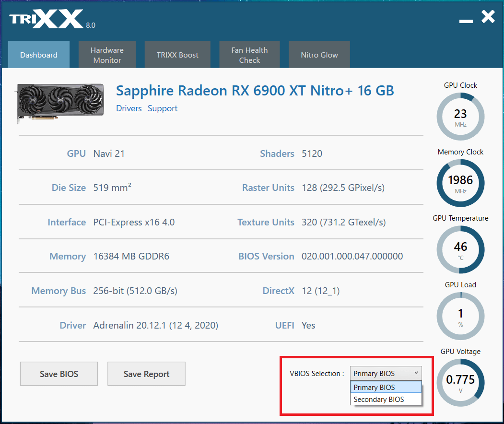Click the BIOS Version value 020.001.000.047.000000
This screenshot has width=504, height=424.
[352, 256]
